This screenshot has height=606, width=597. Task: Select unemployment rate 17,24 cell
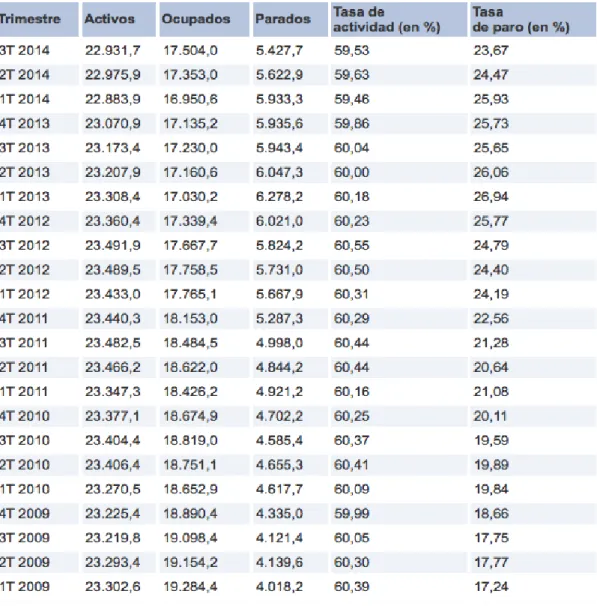tap(491, 586)
